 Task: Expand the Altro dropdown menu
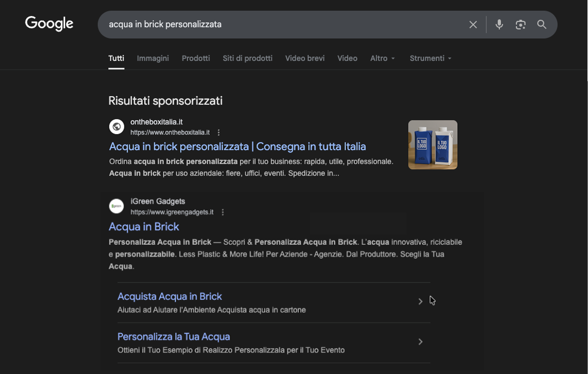pyautogui.click(x=382, y=58)
